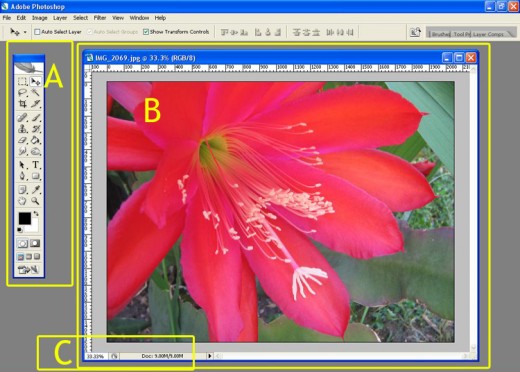Image resolution: width=520 pixels, height=372 pixels.
Task: Select the Lasso tool
Action: point(22,92)
